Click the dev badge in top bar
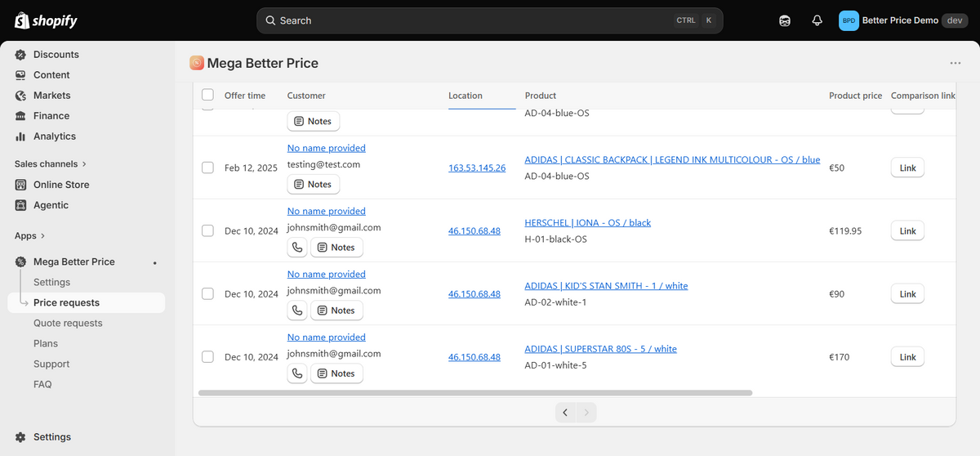 click(955, 20)
